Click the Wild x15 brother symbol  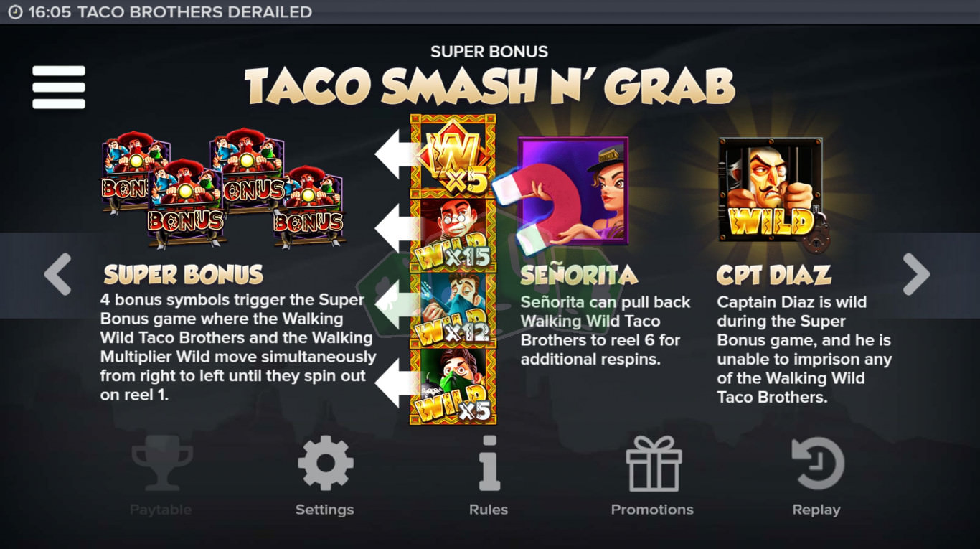coord(453,234)
